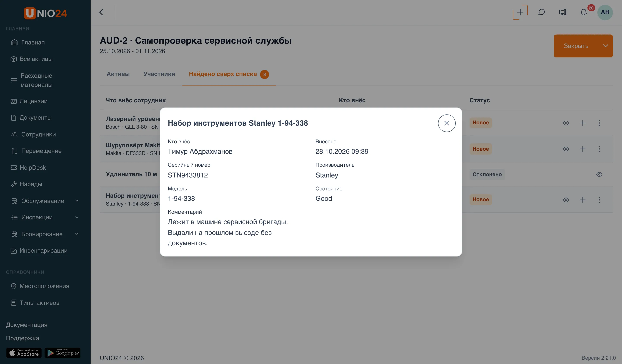Add Шуруповёрт Makita as asset with plus icon
The image size is (622, 364).
582,149
